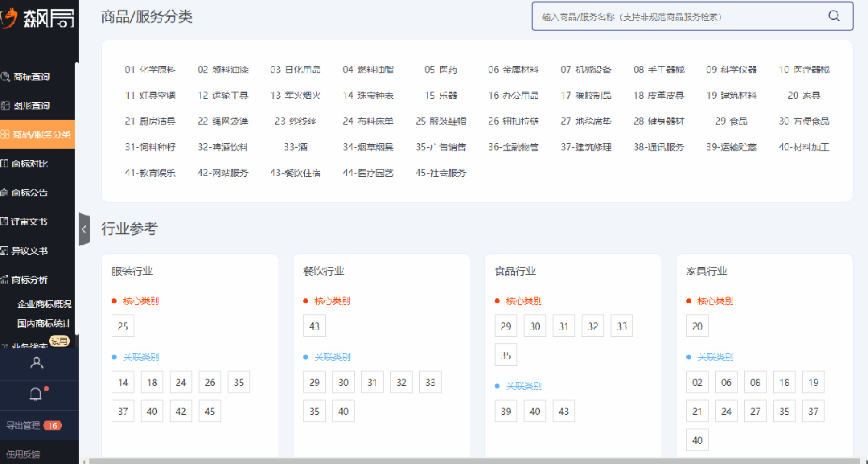Viewport: 868px width, 464px height.
Task: Click the magnifier icon in the search box
Action: point(833,15)
